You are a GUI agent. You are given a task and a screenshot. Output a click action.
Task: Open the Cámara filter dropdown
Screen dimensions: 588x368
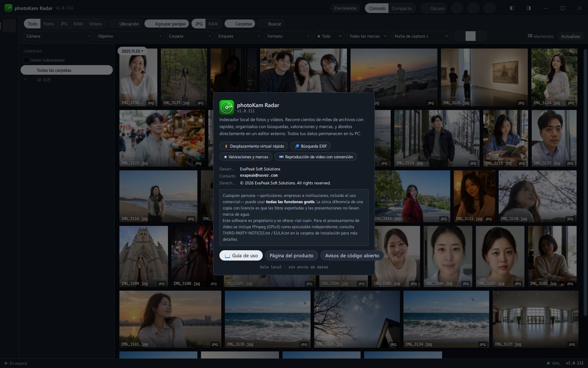pyautogui.click(x=58, y=36)
